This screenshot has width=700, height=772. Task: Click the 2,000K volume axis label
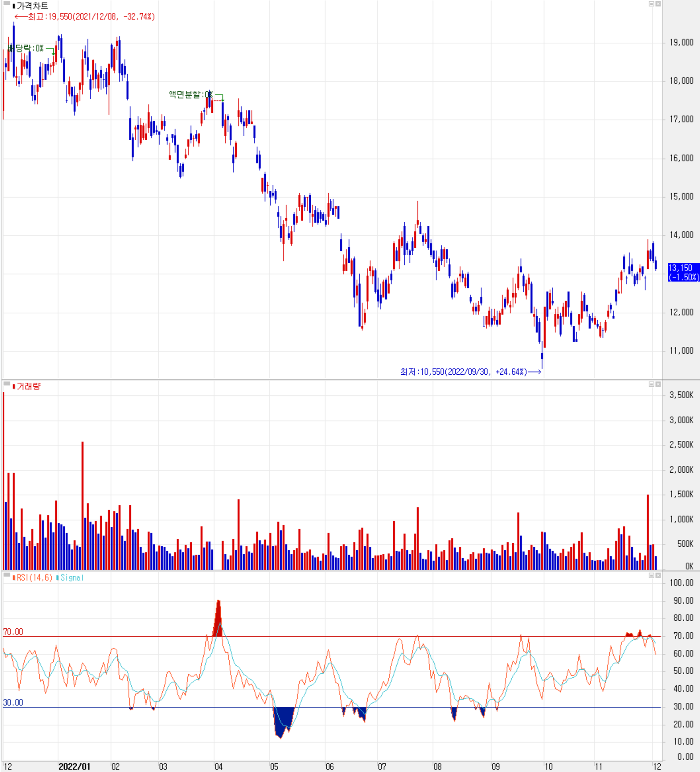click(681, 470)
